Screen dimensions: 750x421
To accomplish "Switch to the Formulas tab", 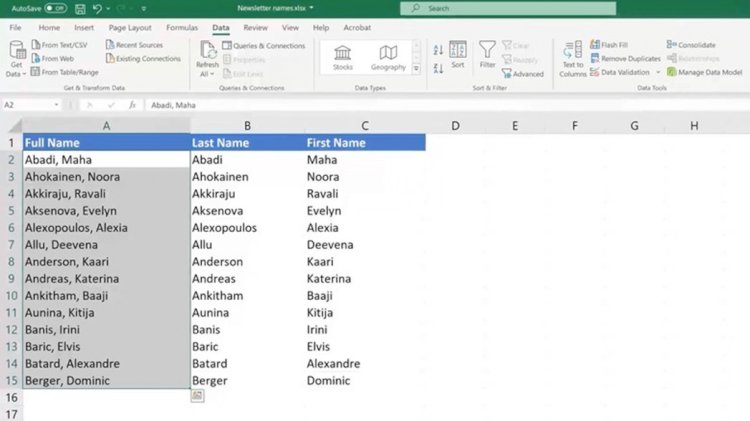I will click(182, 28).
